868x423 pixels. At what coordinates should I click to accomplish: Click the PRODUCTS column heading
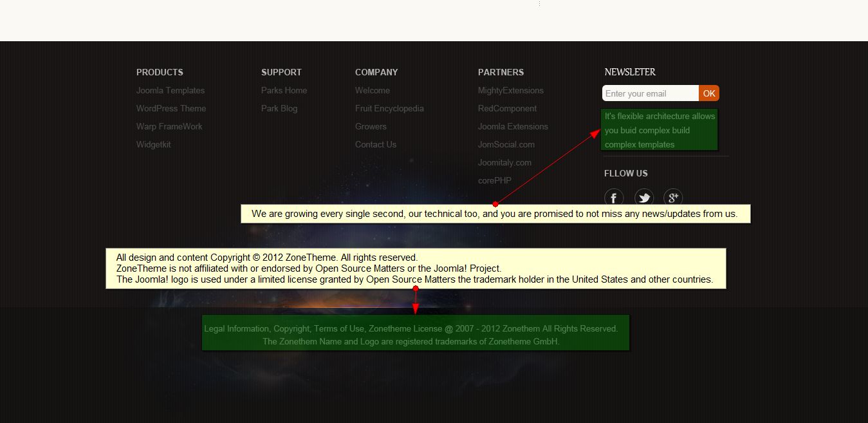(x=160, y=72)
